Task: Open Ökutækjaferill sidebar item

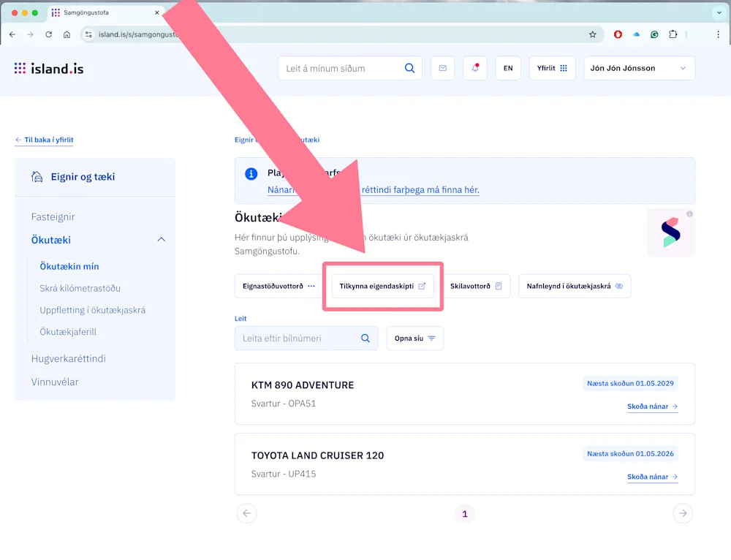Action: coord(68,331)
